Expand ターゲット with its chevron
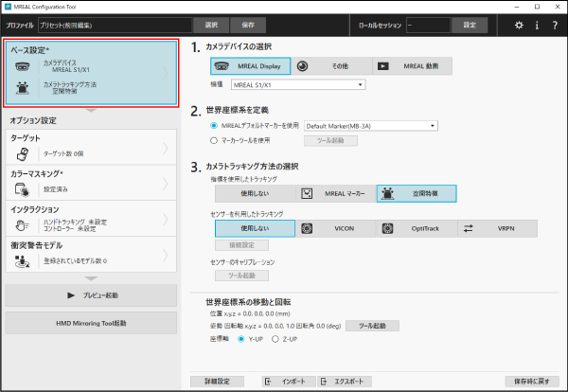Viewport: 568px width, 392px height. [165, 148]
